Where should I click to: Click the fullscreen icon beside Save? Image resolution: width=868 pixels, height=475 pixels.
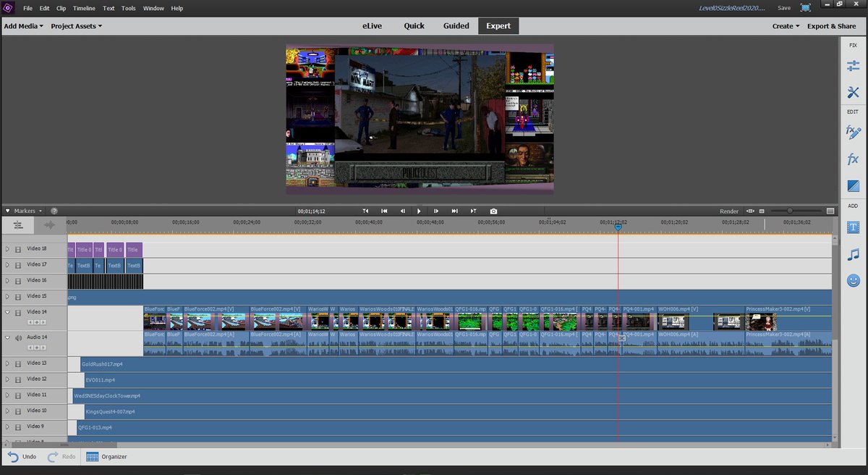(805, 8)
